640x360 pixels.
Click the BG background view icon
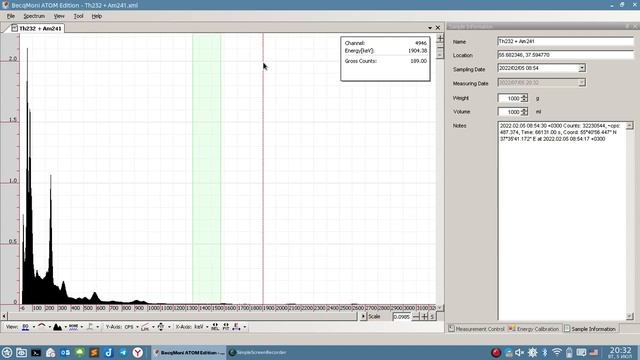[25, 327]
